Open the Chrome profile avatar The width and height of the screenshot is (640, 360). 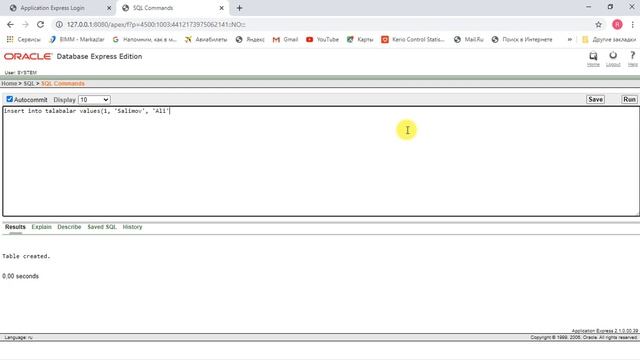pyautogui.click(x=617, y=24)
